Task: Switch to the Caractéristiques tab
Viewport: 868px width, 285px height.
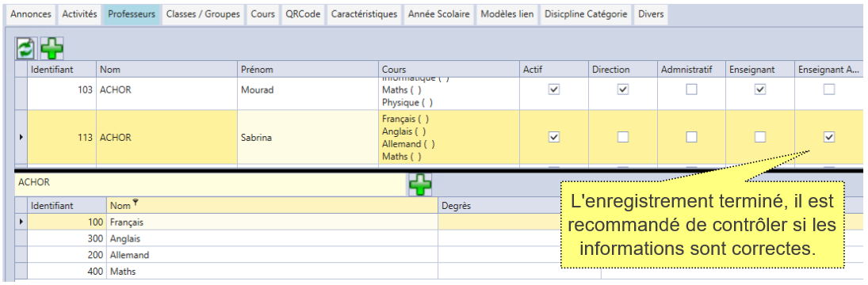Action: (x=365, y=14)
